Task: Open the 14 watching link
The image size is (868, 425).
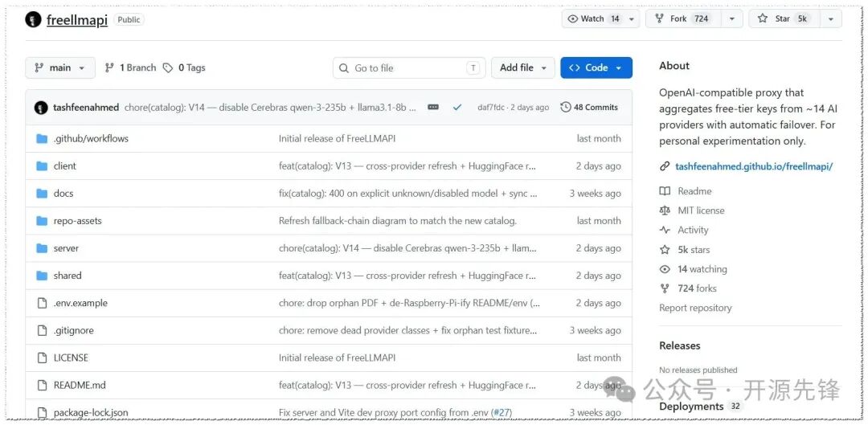Action: point(702,269)
